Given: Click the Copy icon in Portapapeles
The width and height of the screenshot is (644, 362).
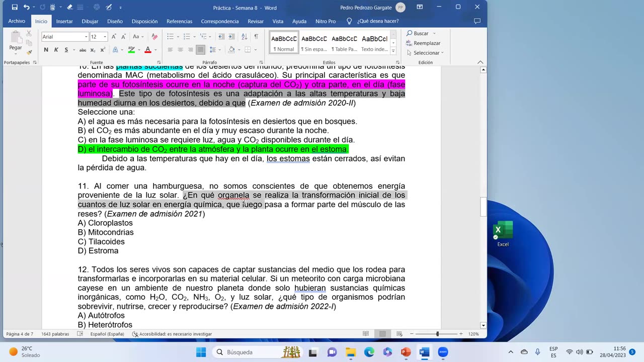Looking at the screenshot, I should (x=29, y=43).
